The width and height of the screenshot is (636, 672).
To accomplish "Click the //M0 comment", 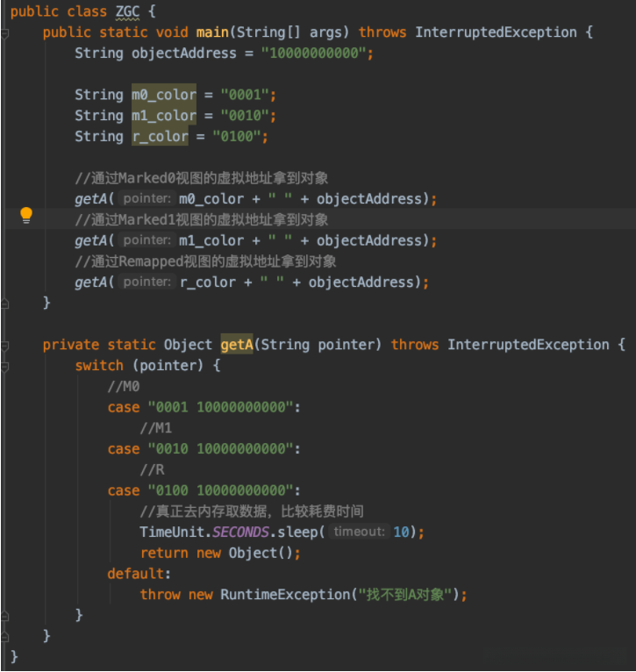I will tap(124, 387).
